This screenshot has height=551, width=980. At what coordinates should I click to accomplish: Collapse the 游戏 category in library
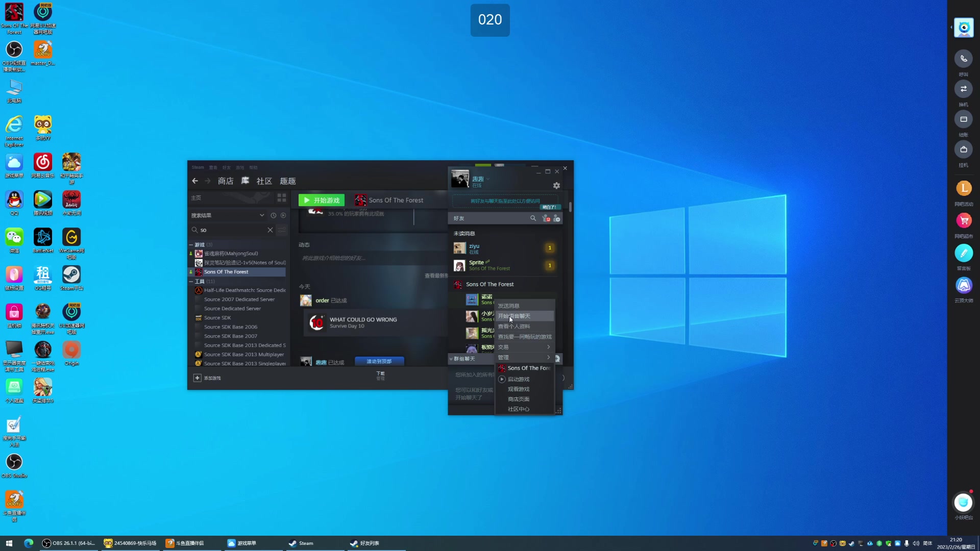[x=191, y=245]
